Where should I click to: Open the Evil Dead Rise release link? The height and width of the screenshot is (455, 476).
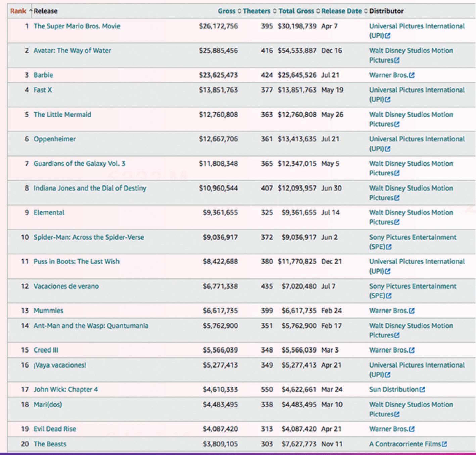(x=55, y=429)
